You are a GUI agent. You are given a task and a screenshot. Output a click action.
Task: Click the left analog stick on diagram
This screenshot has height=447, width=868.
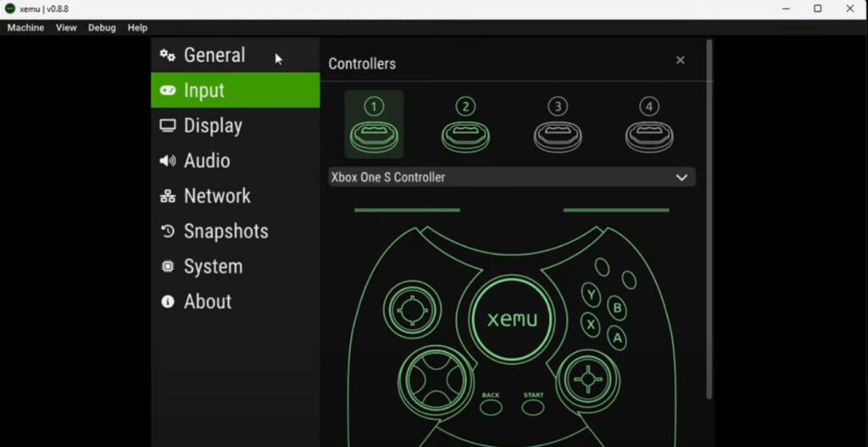(x=412, y=311)
